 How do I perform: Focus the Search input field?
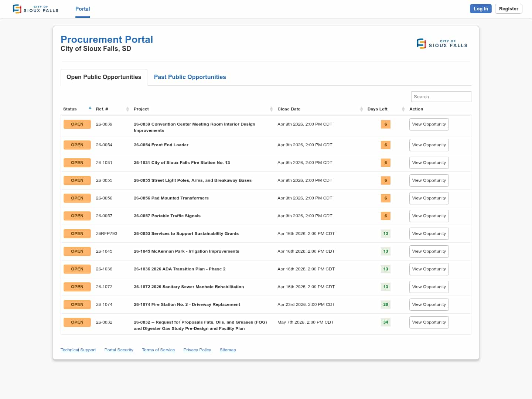[x=441, y=96]
